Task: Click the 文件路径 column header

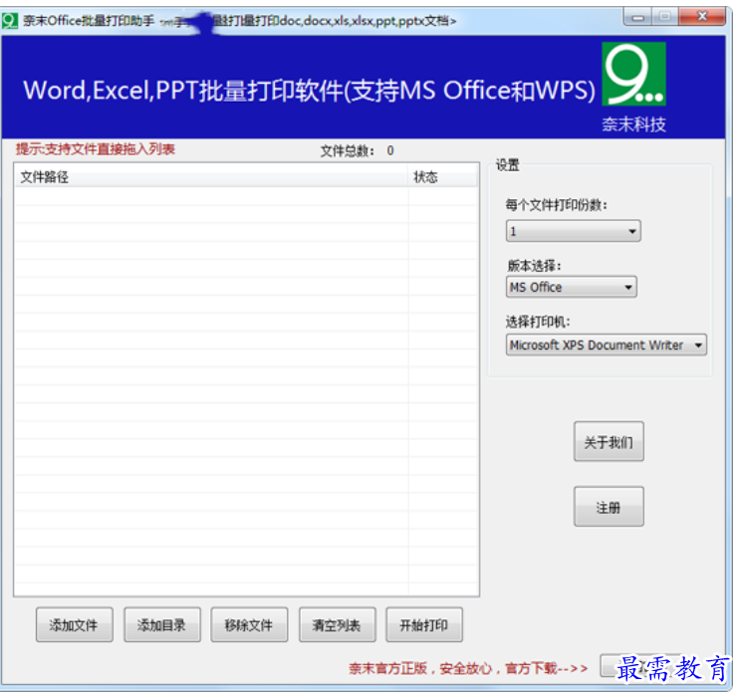Action: (x=211, y=177)
